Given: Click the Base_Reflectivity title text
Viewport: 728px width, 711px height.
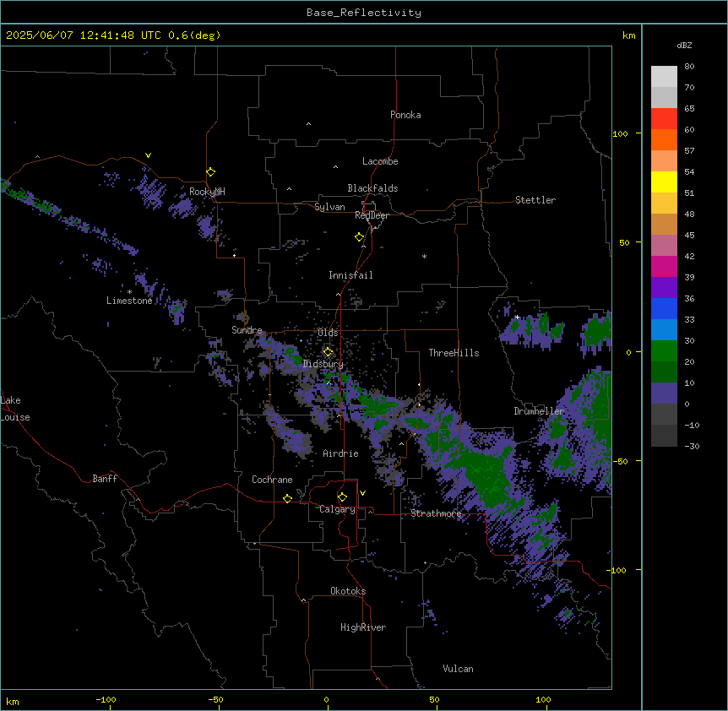Looking at the screenshot, I should point(364,13).
